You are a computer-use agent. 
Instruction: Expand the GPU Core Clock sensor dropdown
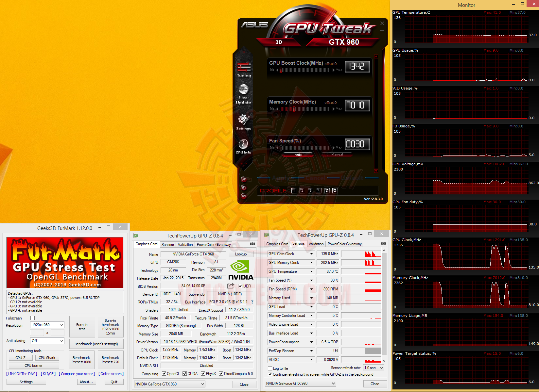pos(311,254)
